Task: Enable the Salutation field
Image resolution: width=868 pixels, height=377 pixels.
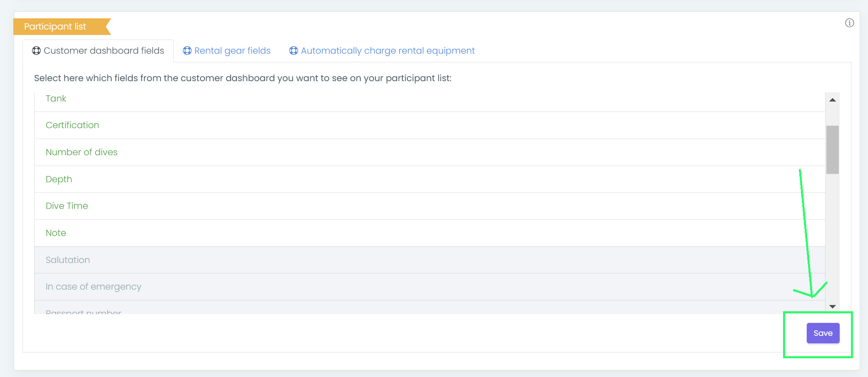Action: pos(68,260)
